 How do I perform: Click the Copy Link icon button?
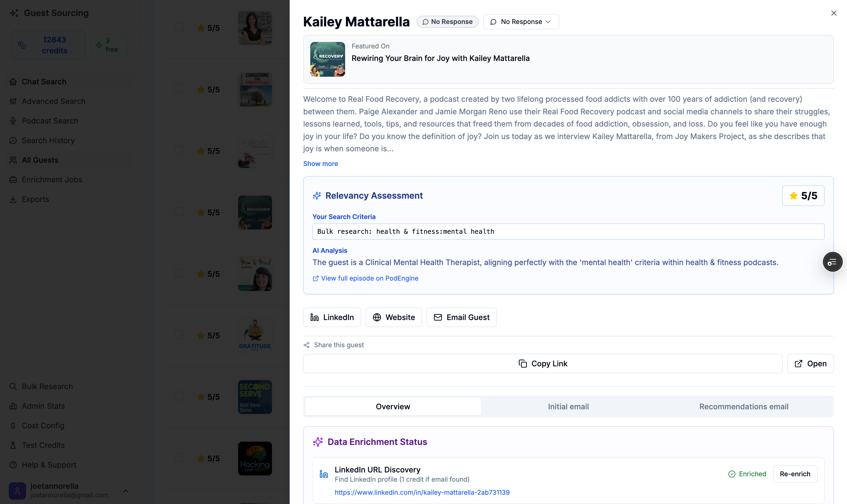pyautogui.click(x=542, y=363)
